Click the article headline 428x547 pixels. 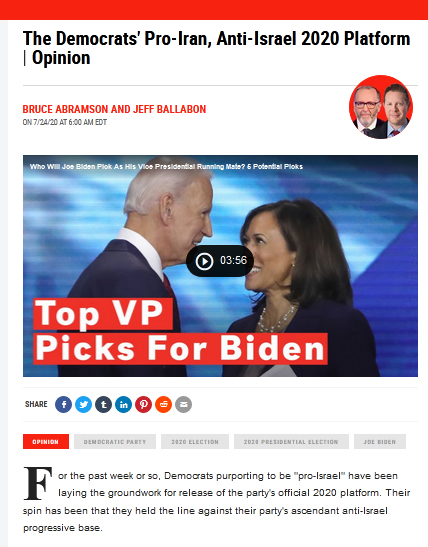coord(216,48)
